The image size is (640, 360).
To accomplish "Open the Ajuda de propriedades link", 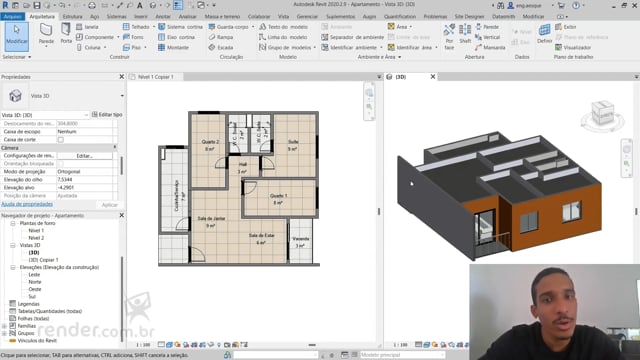I will pos(27,204).
